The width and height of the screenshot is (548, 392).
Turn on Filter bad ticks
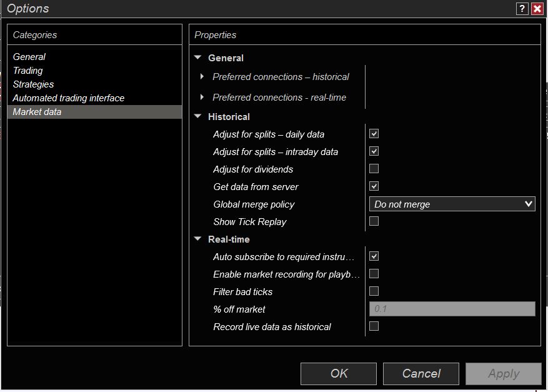pos(374,291)
